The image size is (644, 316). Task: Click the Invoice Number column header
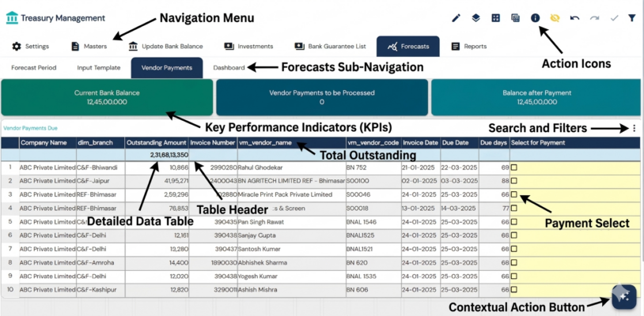coord(213,143)
